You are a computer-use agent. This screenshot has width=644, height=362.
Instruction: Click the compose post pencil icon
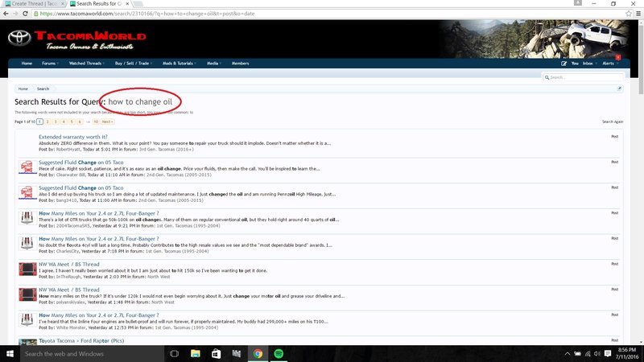pyautogui.click(x=564, y=64)
